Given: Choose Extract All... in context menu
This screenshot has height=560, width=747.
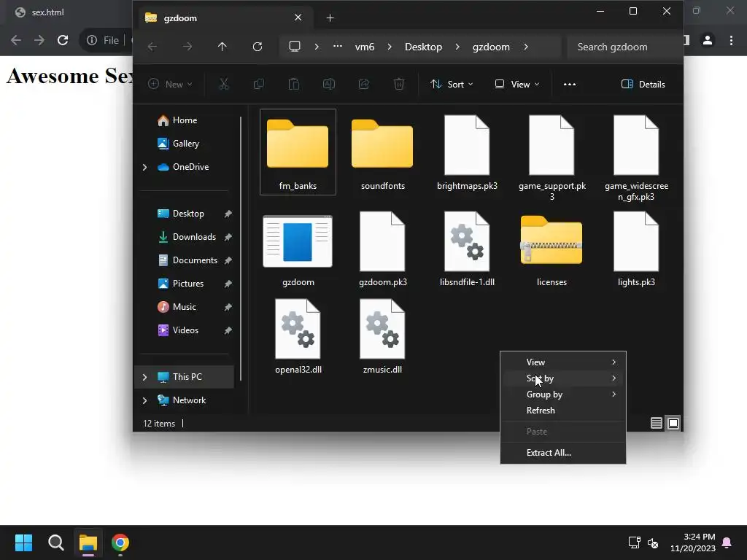Looking at the screenshot, I should pyautogui.click(x=563, y=453).
